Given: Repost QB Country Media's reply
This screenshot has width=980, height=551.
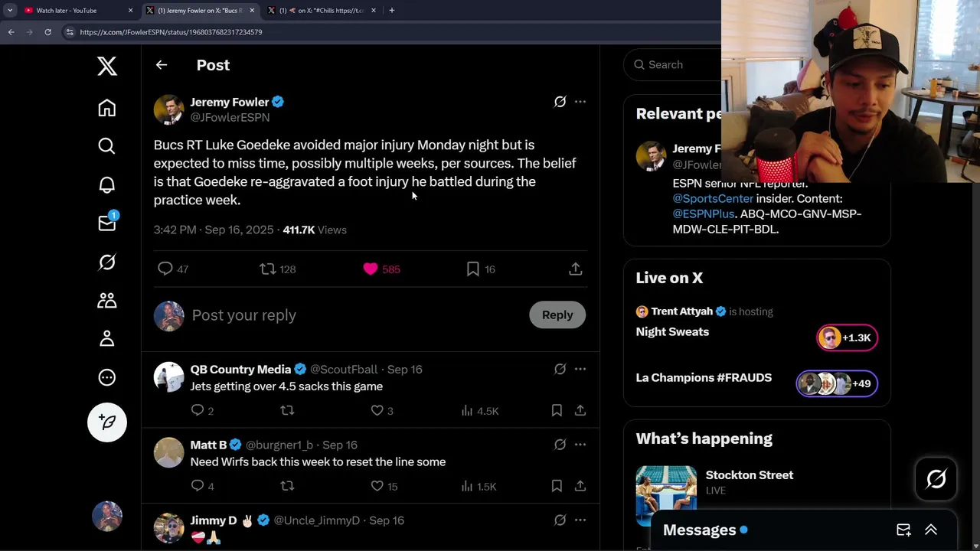Looking at the screenshot, I should click(287, 411).
